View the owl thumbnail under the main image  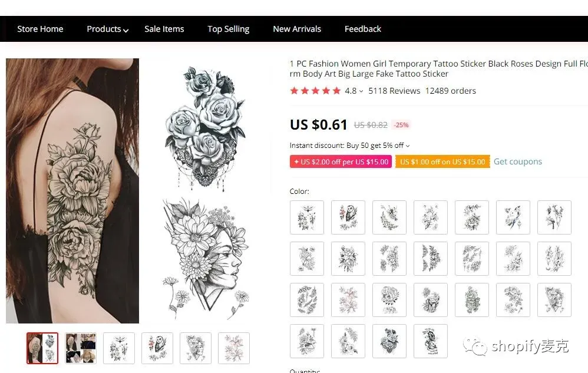tap(157, 348)
